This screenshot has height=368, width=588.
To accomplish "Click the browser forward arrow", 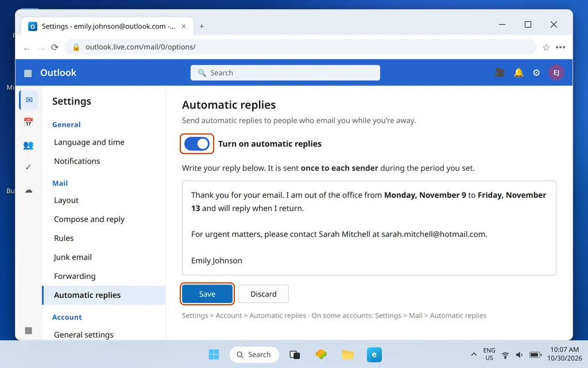I will coord(41,48).
